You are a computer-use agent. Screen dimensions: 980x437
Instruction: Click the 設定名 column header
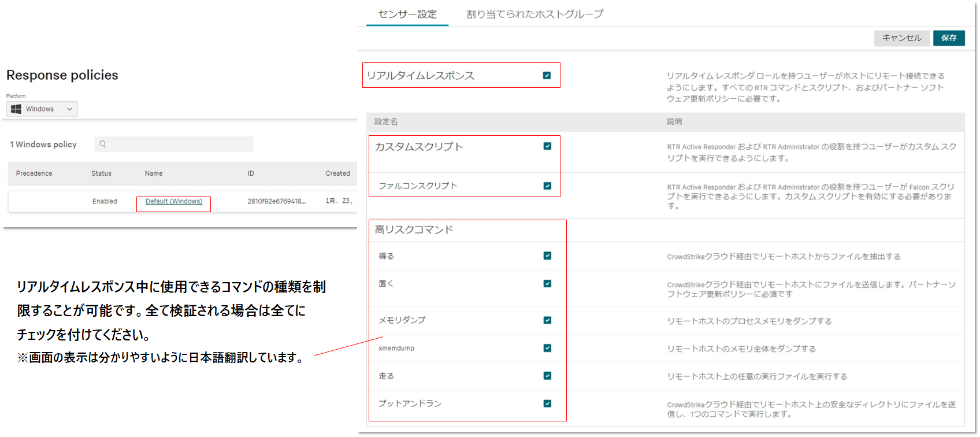coord(386,122)
